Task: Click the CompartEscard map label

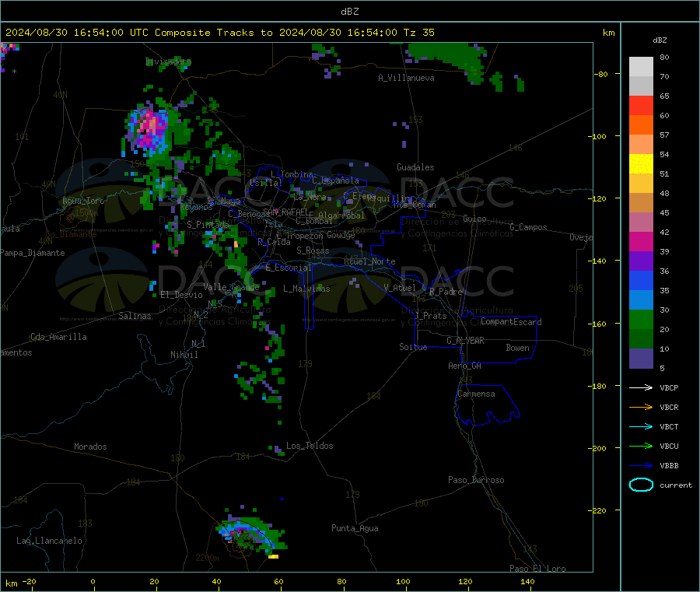Action: tap(511, 321)
